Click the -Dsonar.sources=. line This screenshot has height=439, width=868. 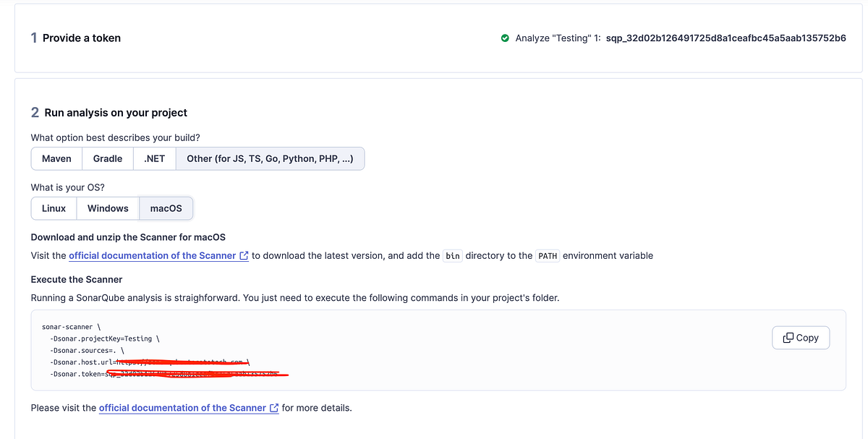(x=88, y=350)
